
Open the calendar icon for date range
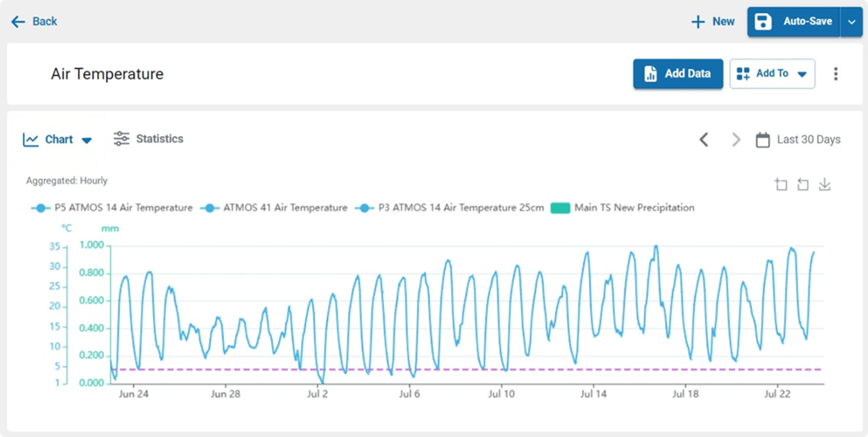[763, 140]
